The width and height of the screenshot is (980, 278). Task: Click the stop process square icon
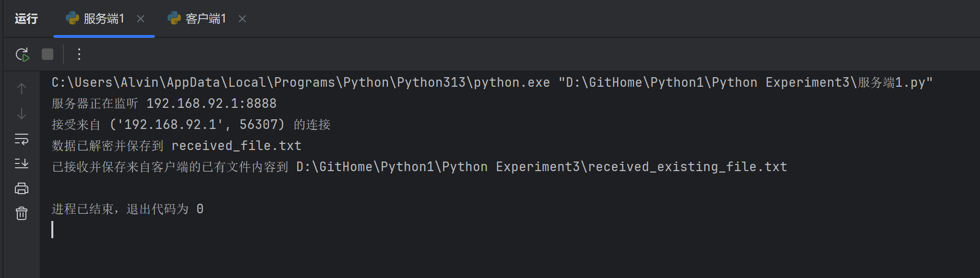pyautogui.click(x=48, y=54)
